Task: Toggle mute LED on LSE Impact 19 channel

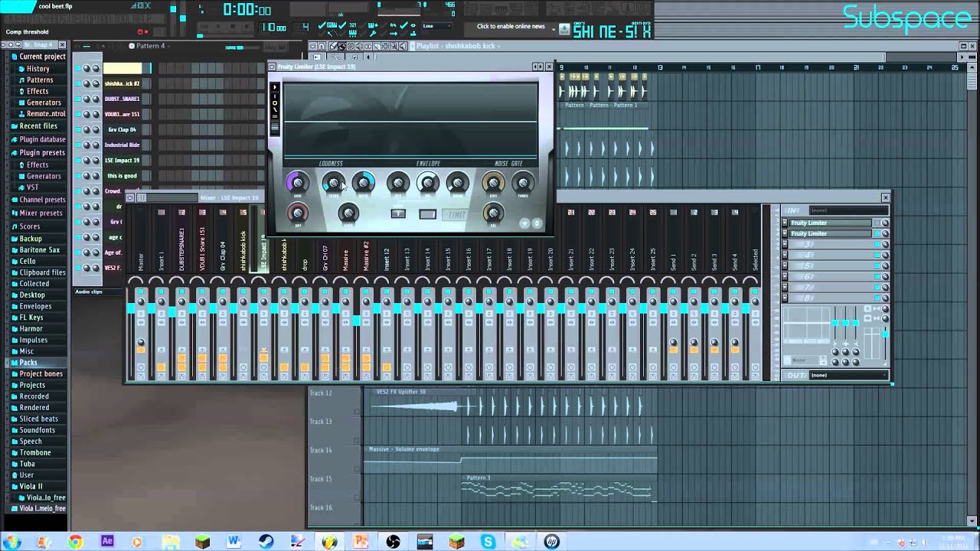Action: tap(77, 160)
